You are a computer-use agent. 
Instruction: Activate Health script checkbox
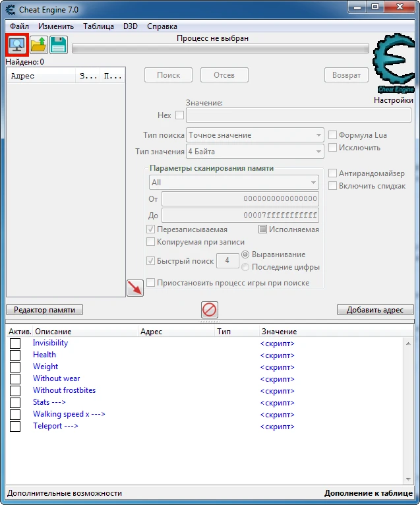pyautogui.click(x=15, y=355)
